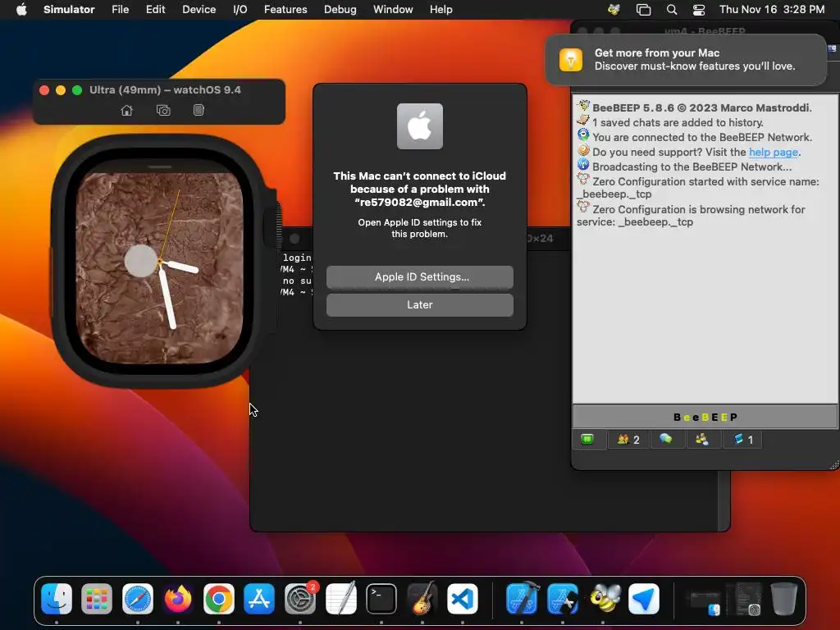Click 'Broadcasting to the BeeBEEP Network...' line
The width and height of the screenshot is (840, 630).
692,167
